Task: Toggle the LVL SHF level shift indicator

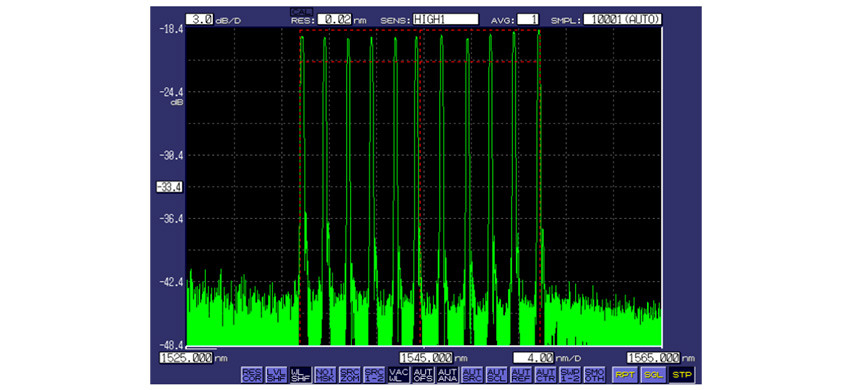Action: point(276,375)
